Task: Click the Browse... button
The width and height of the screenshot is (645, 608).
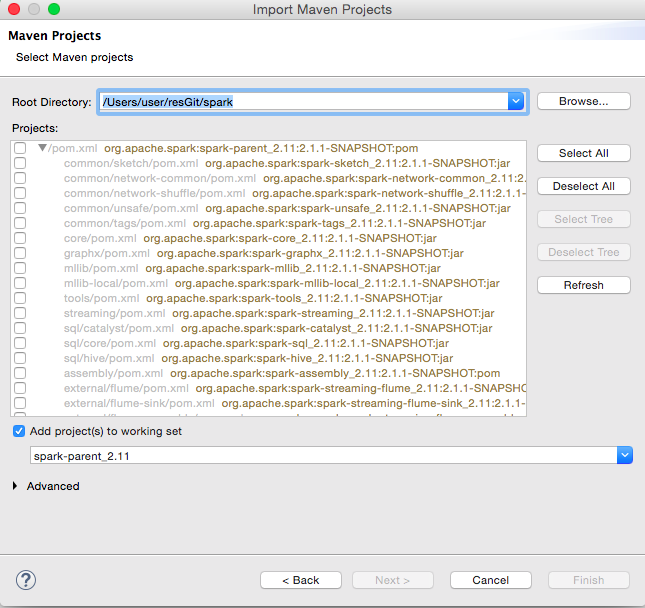Action: tap(584, 101)
